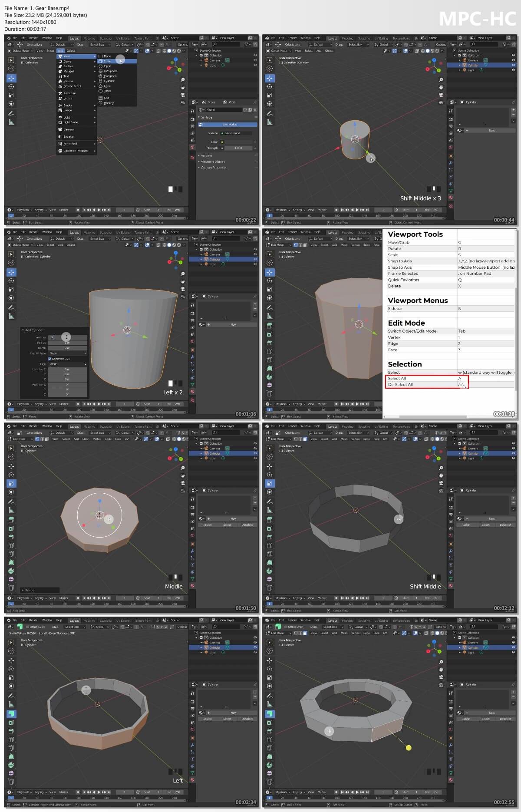Click the outliner filter funnel in 00:00:22 frame
This screenshot has height=812, width=521.
[246, 44]
